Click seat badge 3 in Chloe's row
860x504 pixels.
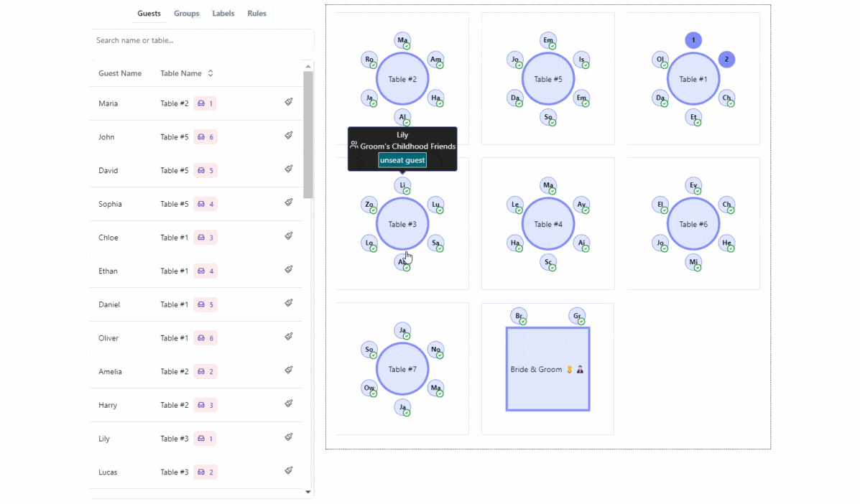[205, 237]
